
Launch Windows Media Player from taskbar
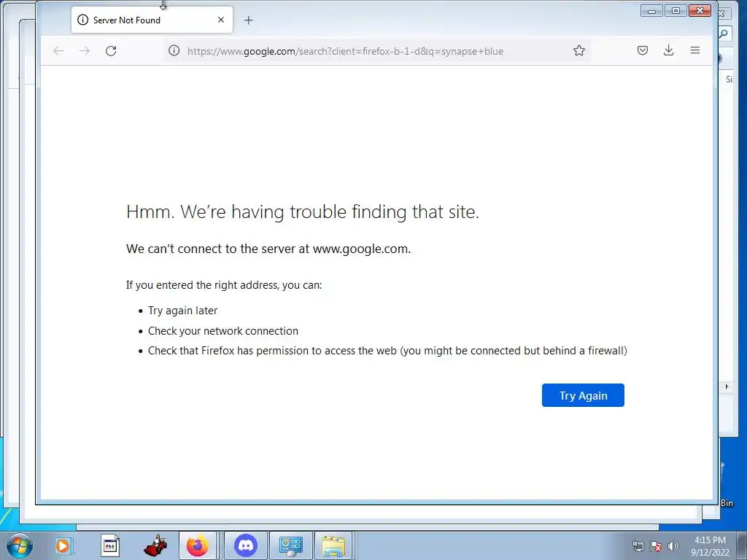63,545
